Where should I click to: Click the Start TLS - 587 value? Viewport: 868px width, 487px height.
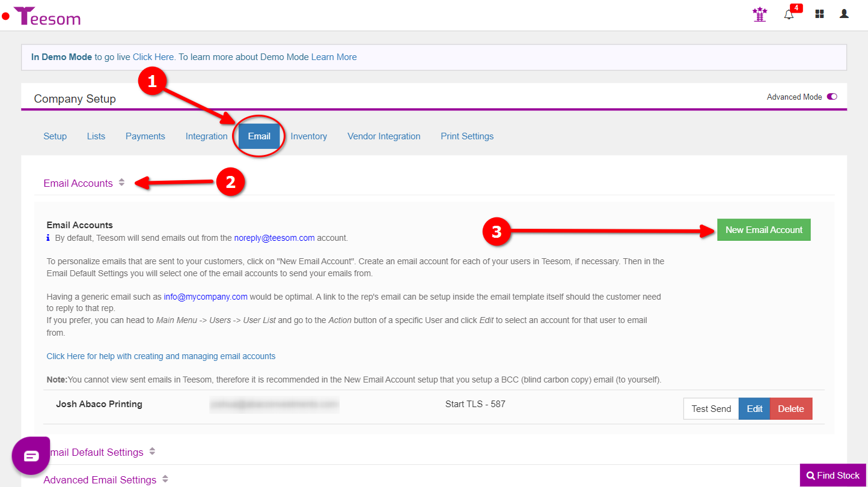(475, 404)
